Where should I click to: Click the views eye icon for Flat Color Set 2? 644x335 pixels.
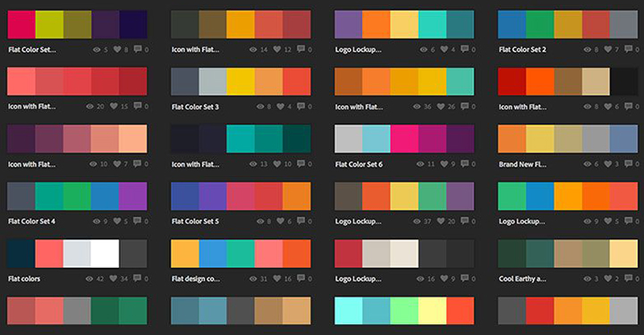click(x=588, y=50)
